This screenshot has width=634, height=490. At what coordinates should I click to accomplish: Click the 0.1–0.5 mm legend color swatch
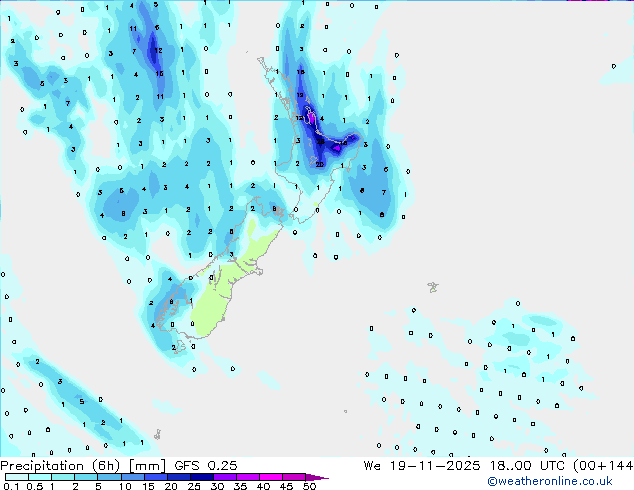(17, 477)
